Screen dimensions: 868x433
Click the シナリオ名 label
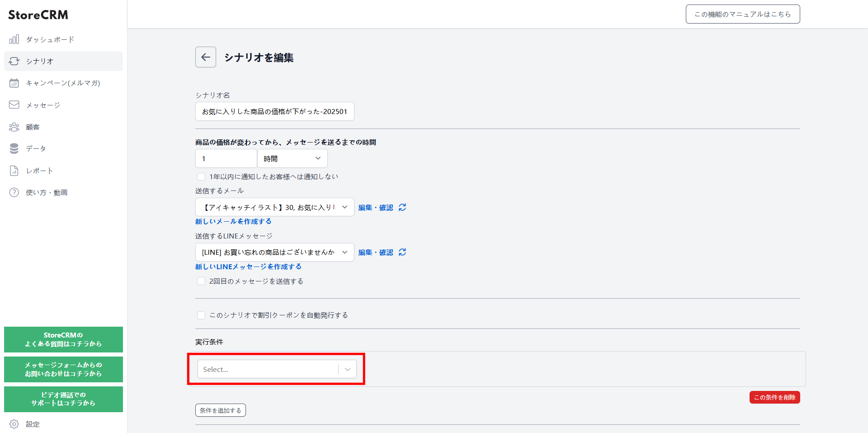(212, 95)
